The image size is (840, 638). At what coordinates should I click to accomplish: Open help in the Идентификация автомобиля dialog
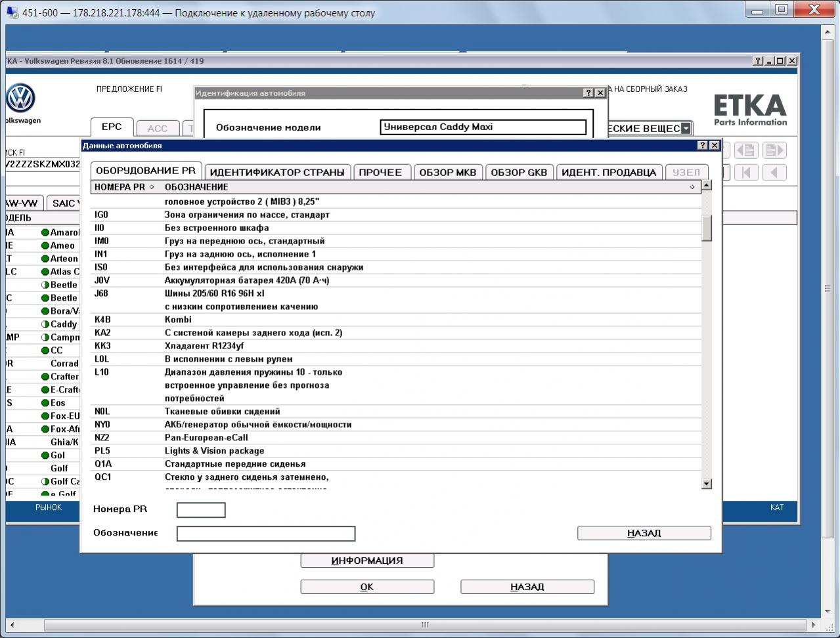pos(588,93)
